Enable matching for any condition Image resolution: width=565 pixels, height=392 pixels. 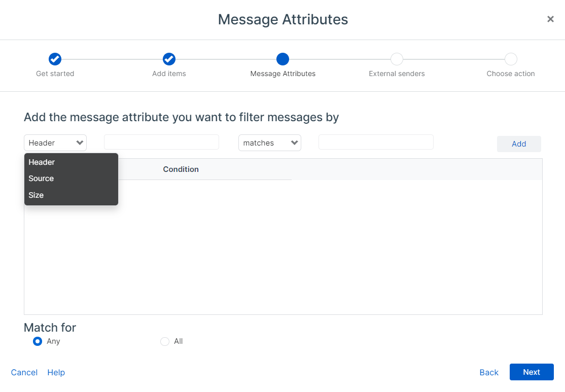click(37, 341)
